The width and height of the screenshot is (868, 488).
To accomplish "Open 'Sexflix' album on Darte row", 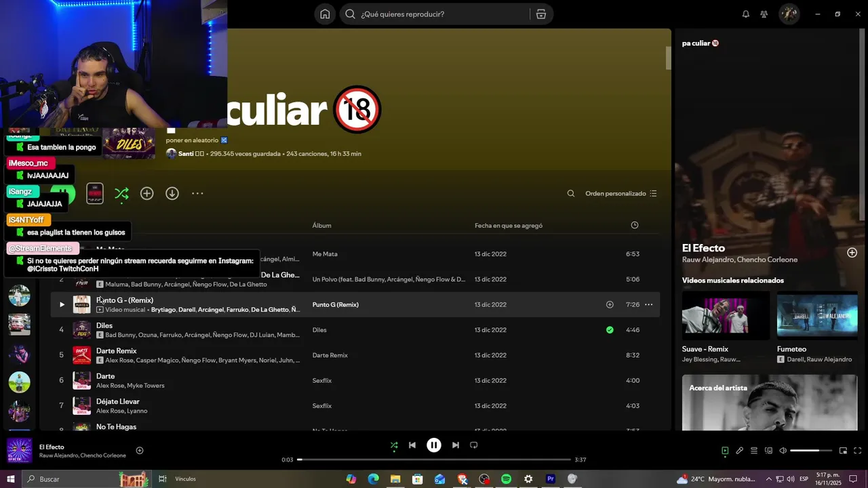I will coord(322,381).
